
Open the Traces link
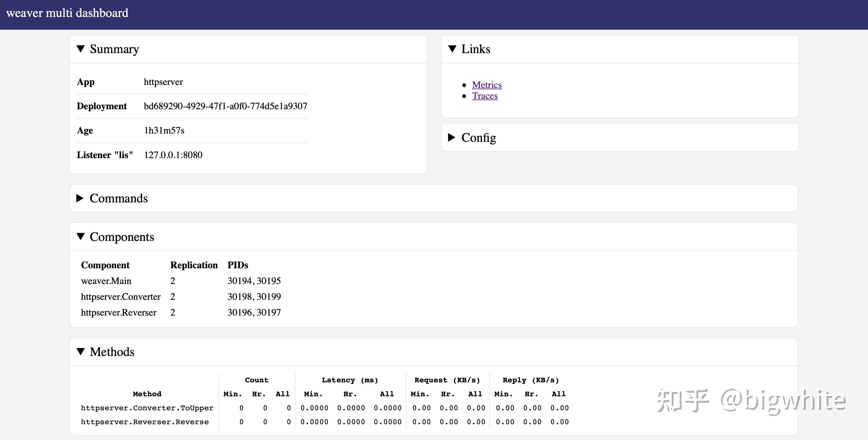tap(484, 96)
